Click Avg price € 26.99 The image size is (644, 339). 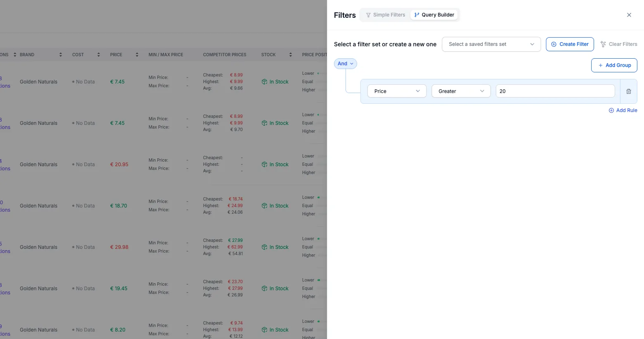click(x=235, y=295)
